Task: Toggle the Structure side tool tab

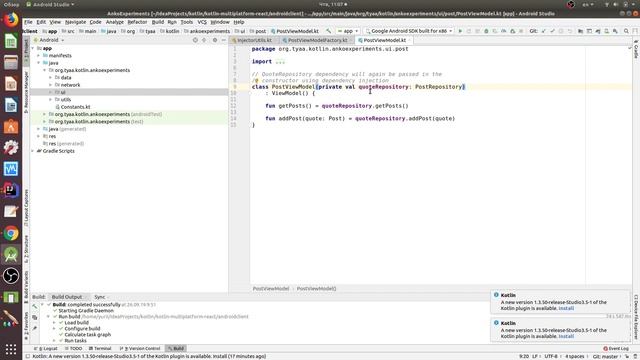Action: tap(26, 249)
